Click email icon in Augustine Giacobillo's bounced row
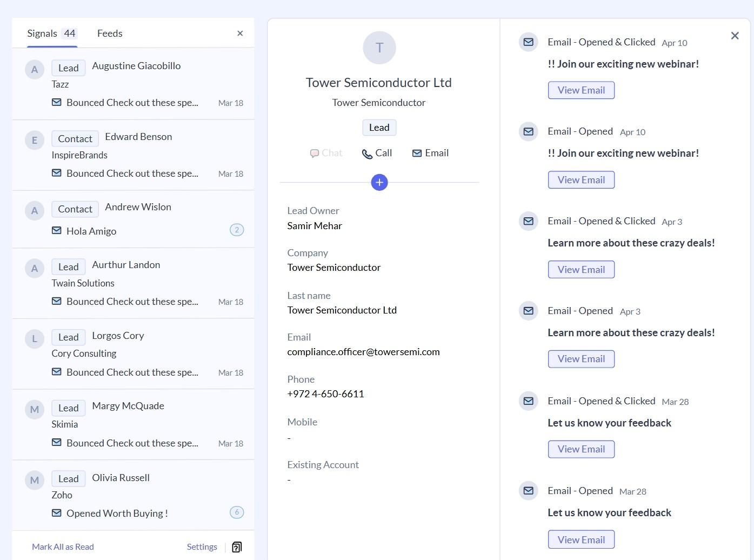The height and width of the screenshot is (560, 754). coord(56,102)
